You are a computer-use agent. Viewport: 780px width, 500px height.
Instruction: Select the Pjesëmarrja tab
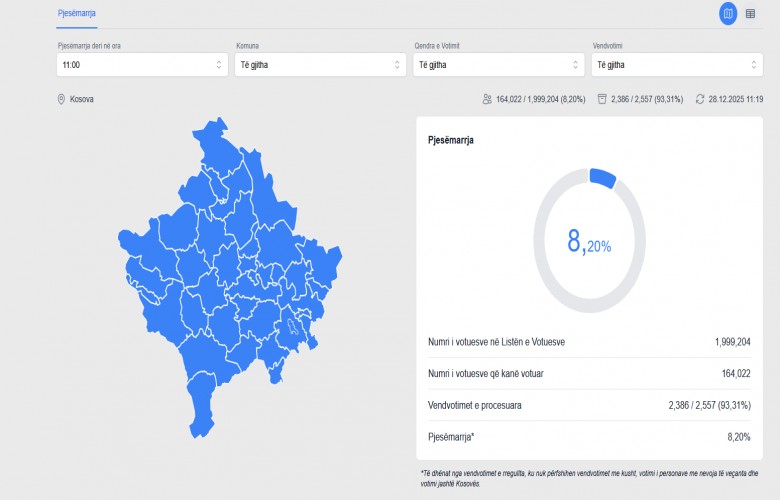coord(77,12)
